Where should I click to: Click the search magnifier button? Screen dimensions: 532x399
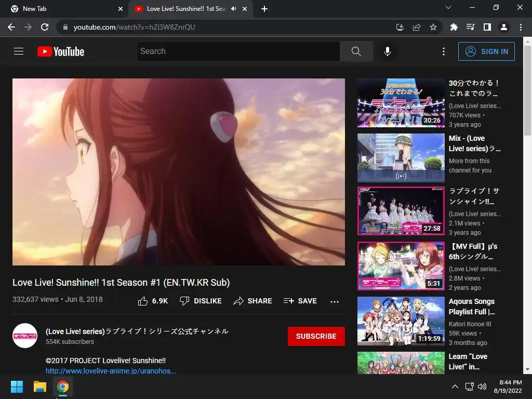tap(356, 51)
